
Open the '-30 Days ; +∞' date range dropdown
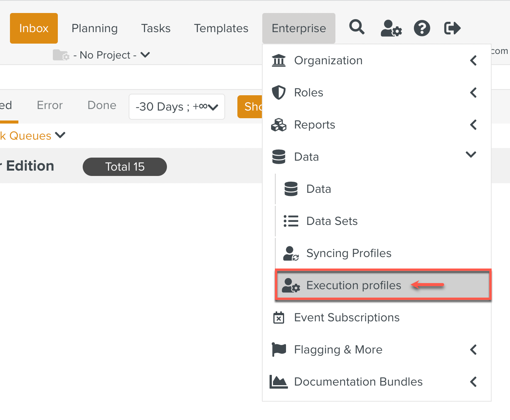177,107
